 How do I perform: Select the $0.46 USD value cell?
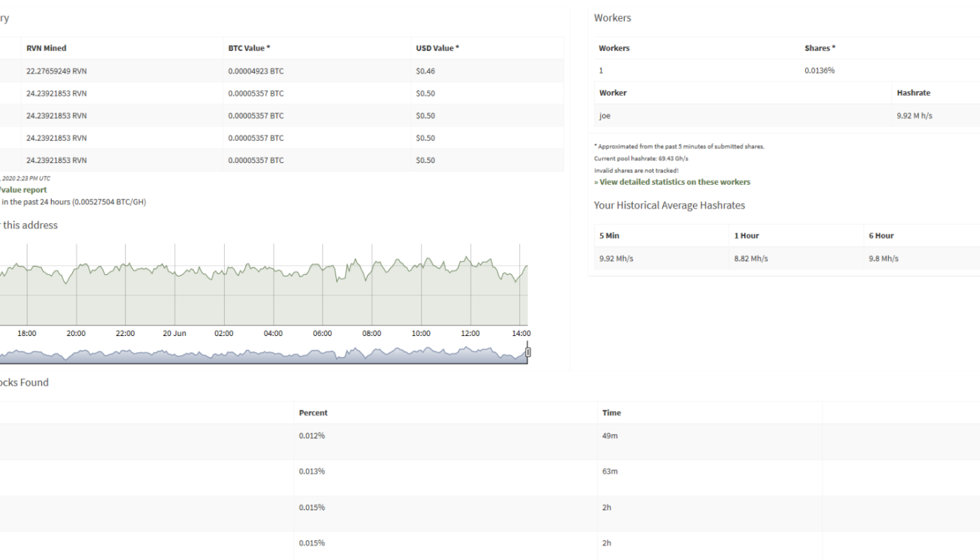pos(426,71)
